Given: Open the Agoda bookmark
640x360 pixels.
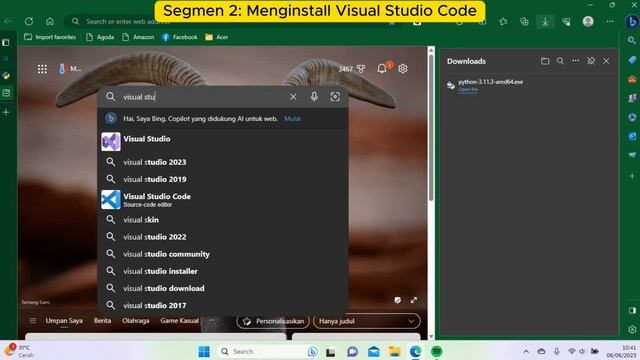Looking at the screenshot, I should tap(100, 37).
